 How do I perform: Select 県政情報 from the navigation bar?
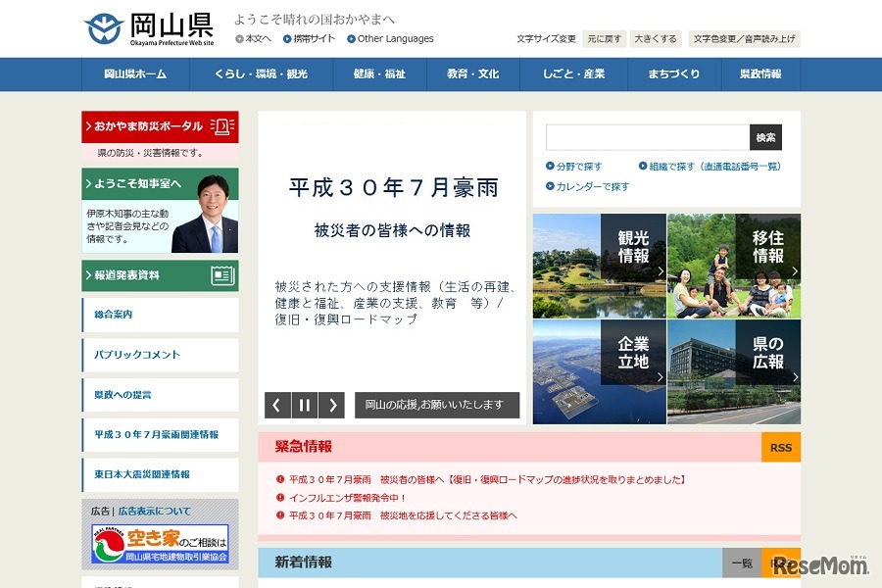coord(762,73)
